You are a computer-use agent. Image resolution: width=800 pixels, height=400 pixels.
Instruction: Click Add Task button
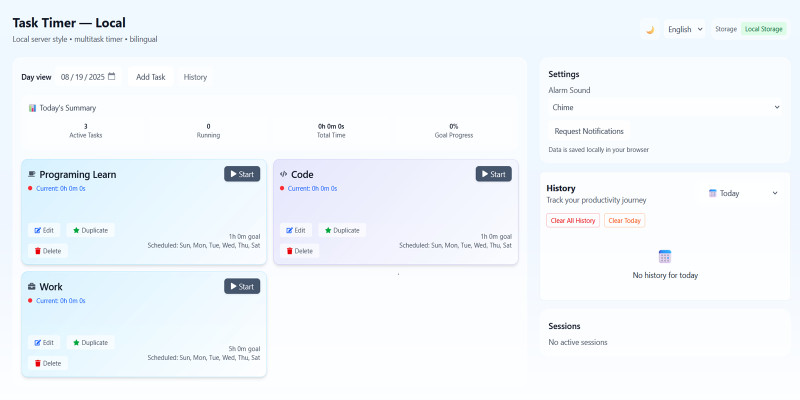pyautogui.click(x=151, y=77)
